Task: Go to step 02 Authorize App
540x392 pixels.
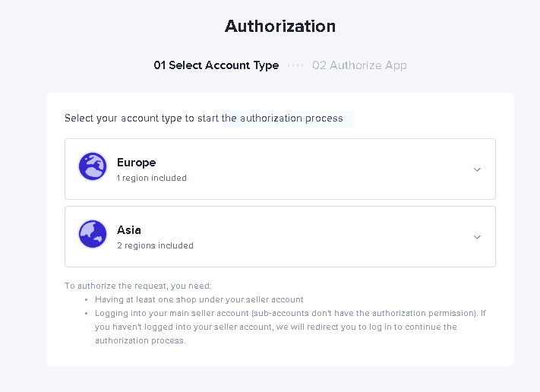Action: click(x=359, y=65)
